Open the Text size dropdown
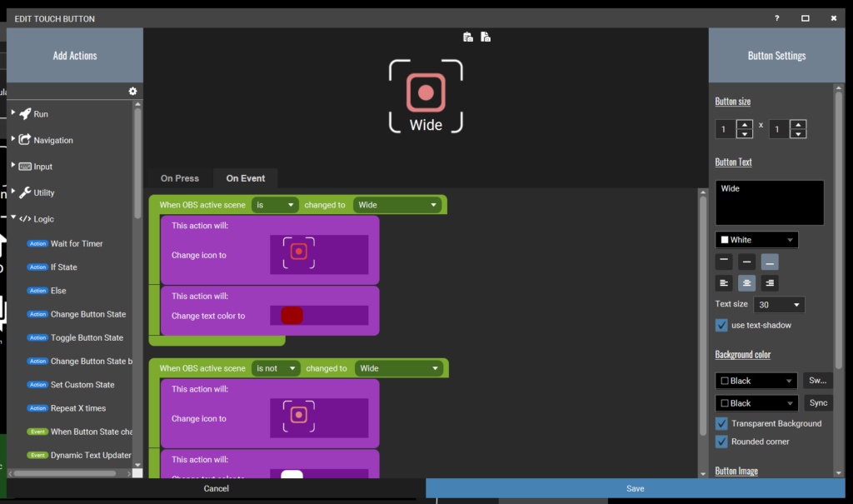The image size is (853, 504). coord(779,305)
